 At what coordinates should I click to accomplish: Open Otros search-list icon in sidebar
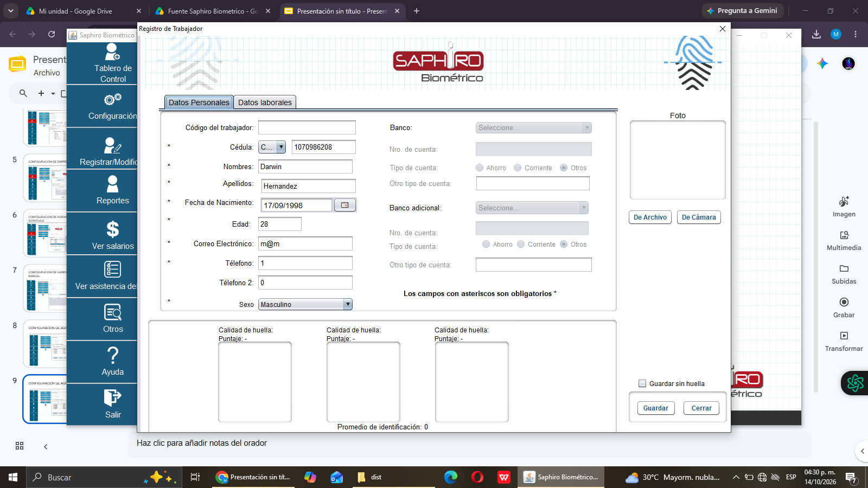pyautogui.click(x=113, y=312)
